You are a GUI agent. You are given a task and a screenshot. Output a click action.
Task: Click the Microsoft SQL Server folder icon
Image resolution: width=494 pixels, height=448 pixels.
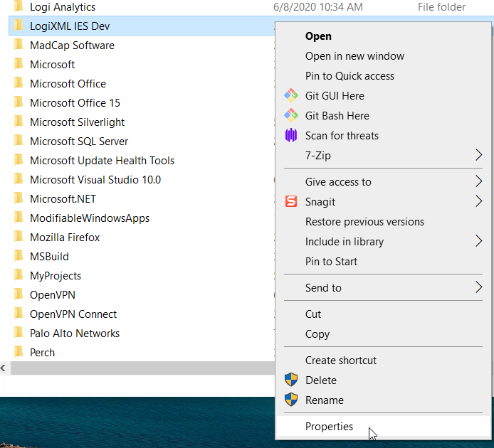(19, 141)
